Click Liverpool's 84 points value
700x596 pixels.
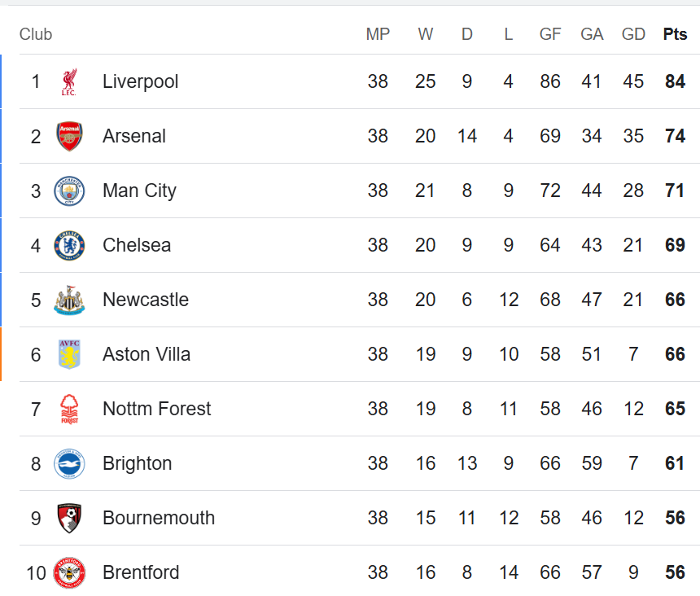point(675,81)
